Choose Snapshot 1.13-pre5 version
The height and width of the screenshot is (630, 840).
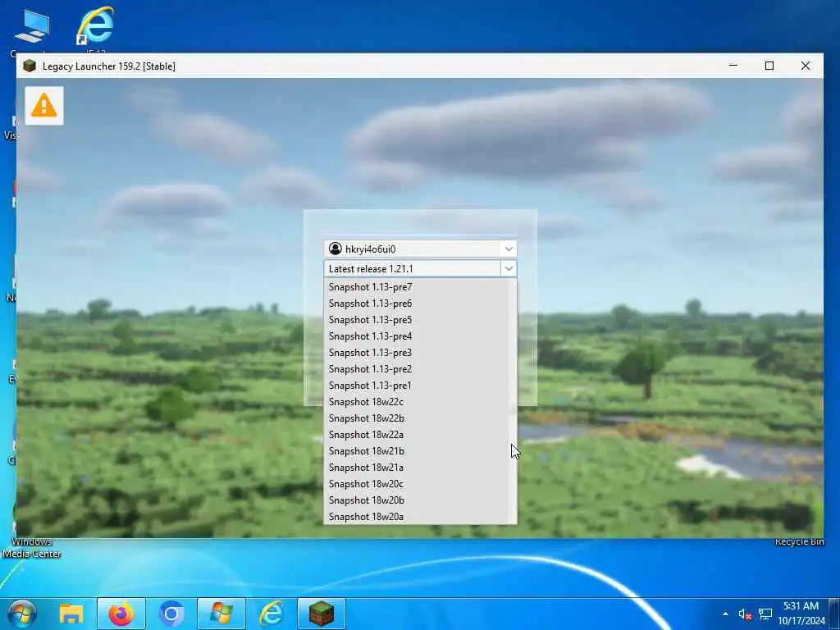coord(416,320)
